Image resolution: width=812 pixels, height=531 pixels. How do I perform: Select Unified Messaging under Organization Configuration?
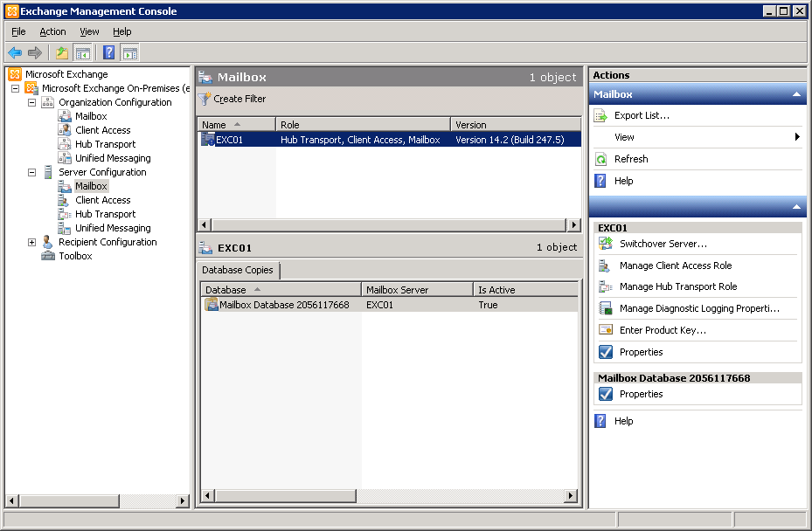(x=113, y=158)
